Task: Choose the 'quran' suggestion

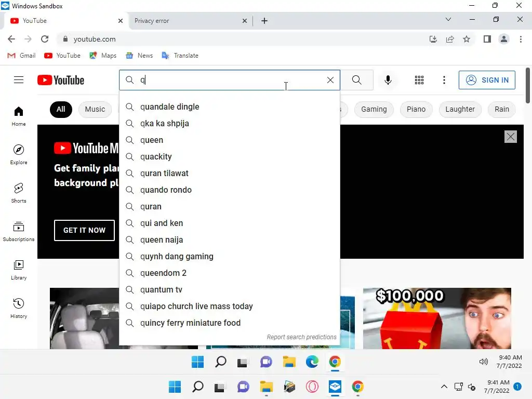Action: point(230,207)
